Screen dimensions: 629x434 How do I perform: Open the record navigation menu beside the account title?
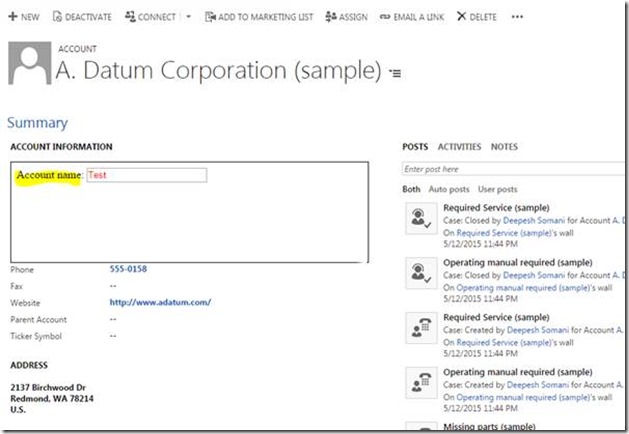click(x=395, y=73)
